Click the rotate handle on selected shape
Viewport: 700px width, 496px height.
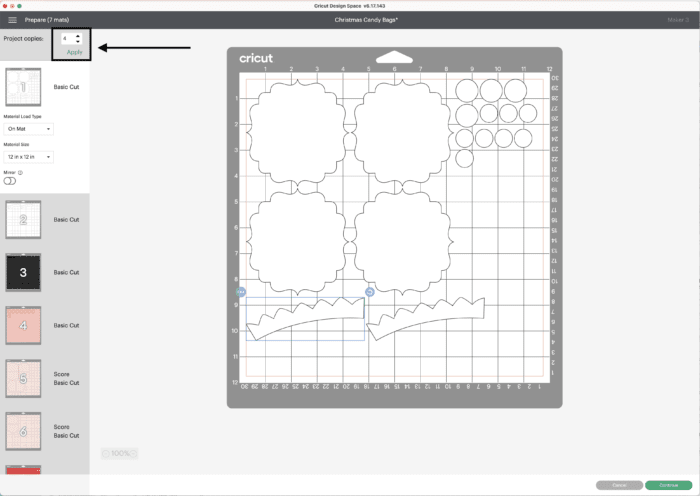370,291
